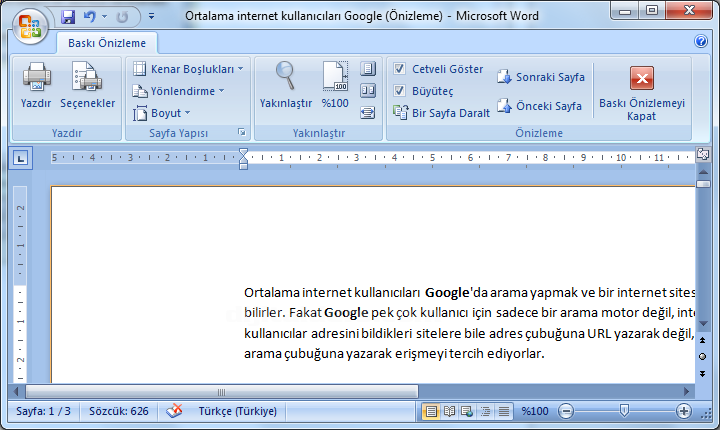Image resolution: width=720 pixels, height=430 pixels.
Task: Switch to Draft view icon
Action: tap(504, 411)
